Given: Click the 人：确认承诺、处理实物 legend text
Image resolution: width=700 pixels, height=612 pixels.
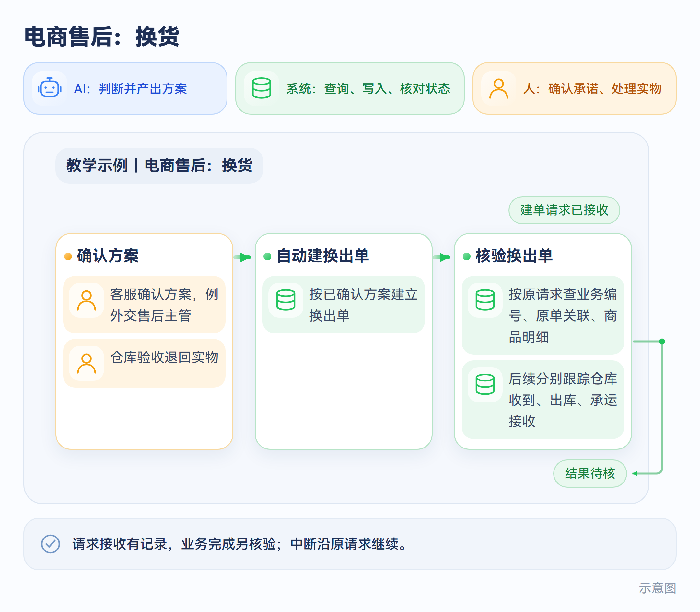Looking at the screenshot, I should pos(592,89).
